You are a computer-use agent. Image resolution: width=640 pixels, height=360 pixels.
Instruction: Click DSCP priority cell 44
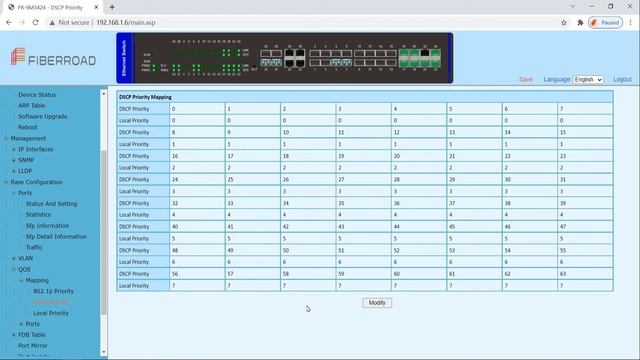pyautogui.click(x=419, y=227)
